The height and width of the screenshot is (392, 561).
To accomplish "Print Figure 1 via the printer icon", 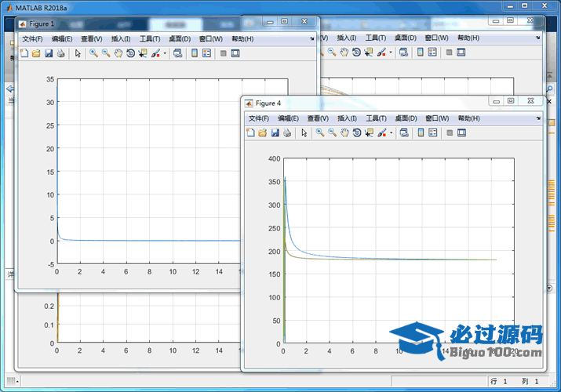I will coord(60,53).
